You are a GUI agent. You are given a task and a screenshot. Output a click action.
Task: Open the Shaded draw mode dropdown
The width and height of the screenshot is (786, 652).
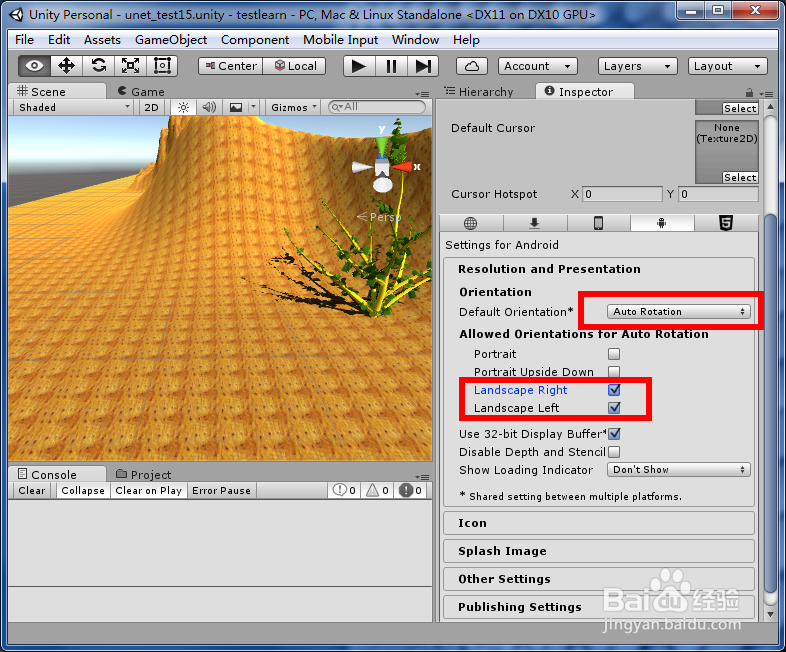74,107
